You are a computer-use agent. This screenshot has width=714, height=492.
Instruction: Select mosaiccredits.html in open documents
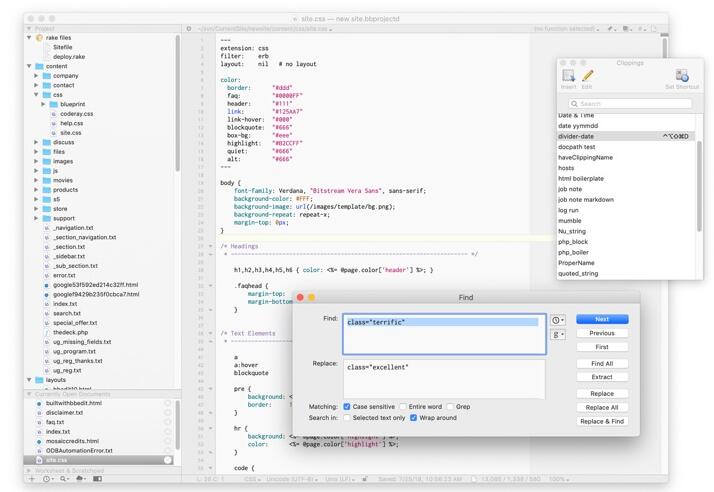72,441
